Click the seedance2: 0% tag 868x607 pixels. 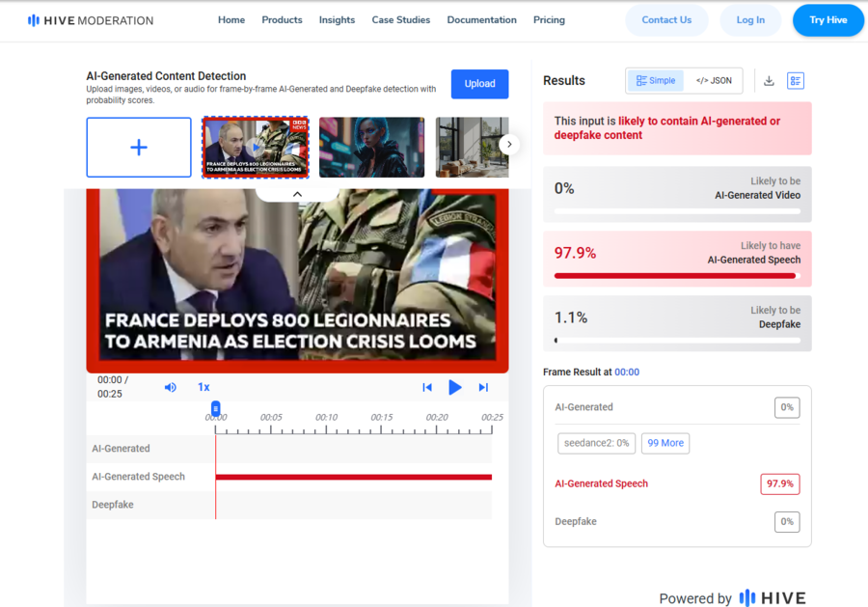click(596, 443)
